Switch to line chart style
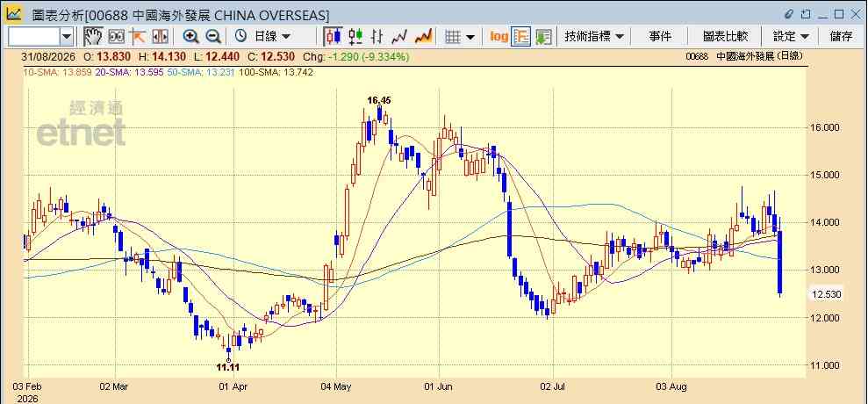This screenshot has width=868, height=404. coord(399,37)
